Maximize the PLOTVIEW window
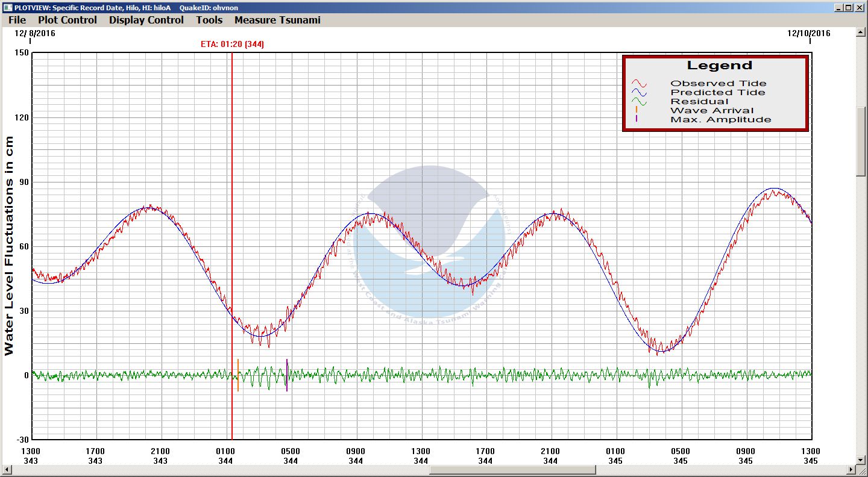The image size is (868, 477). click(x=849, y=7)
